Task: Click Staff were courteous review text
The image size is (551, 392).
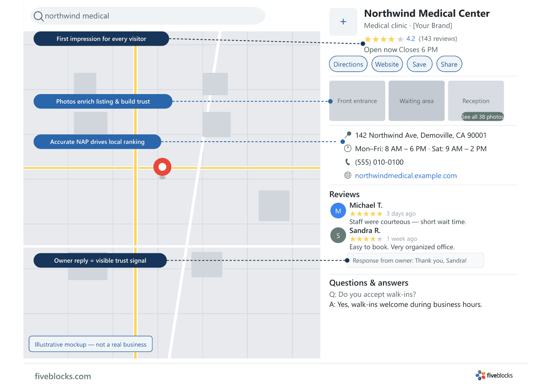Action: (408, 222)
